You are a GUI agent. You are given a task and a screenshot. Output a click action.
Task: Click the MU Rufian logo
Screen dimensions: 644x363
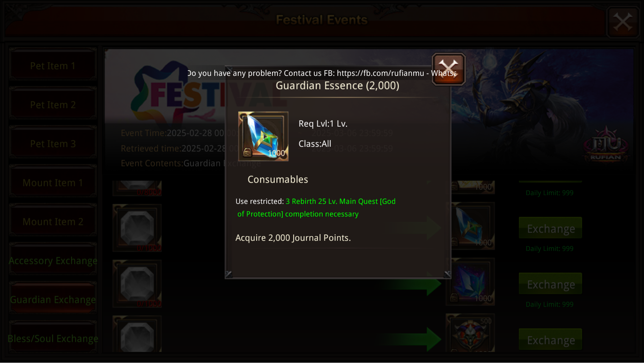tap(606, 144)
